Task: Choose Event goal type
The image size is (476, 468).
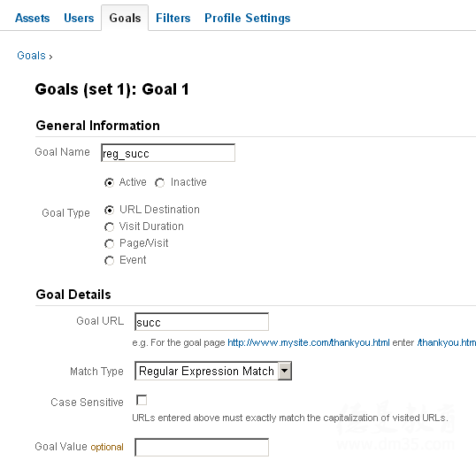Action: (x=109, y=260)
